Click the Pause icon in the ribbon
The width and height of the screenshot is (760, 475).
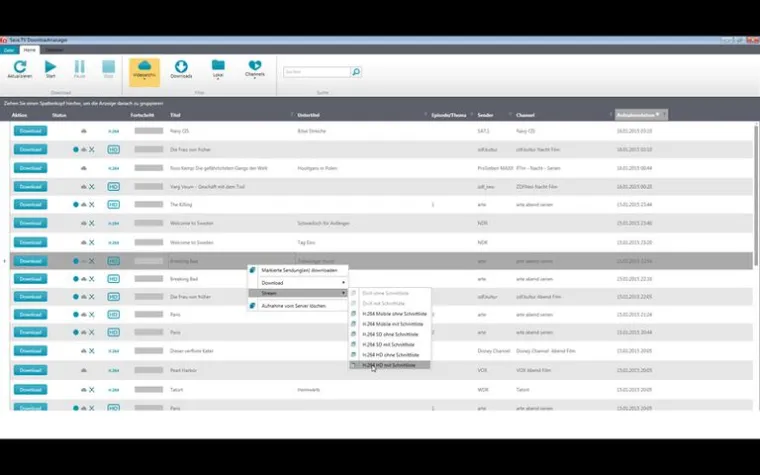pyautogui.click(x=79, y=66)
